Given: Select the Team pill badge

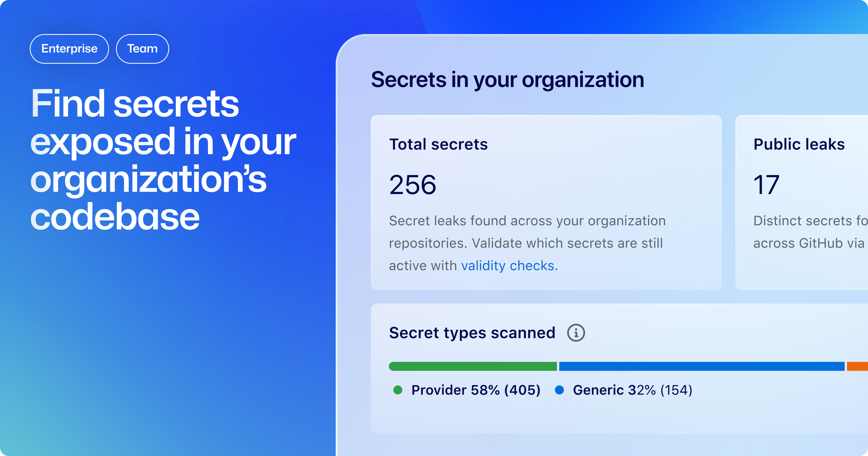Looking at the screenshot, I should tap(142, 49).
